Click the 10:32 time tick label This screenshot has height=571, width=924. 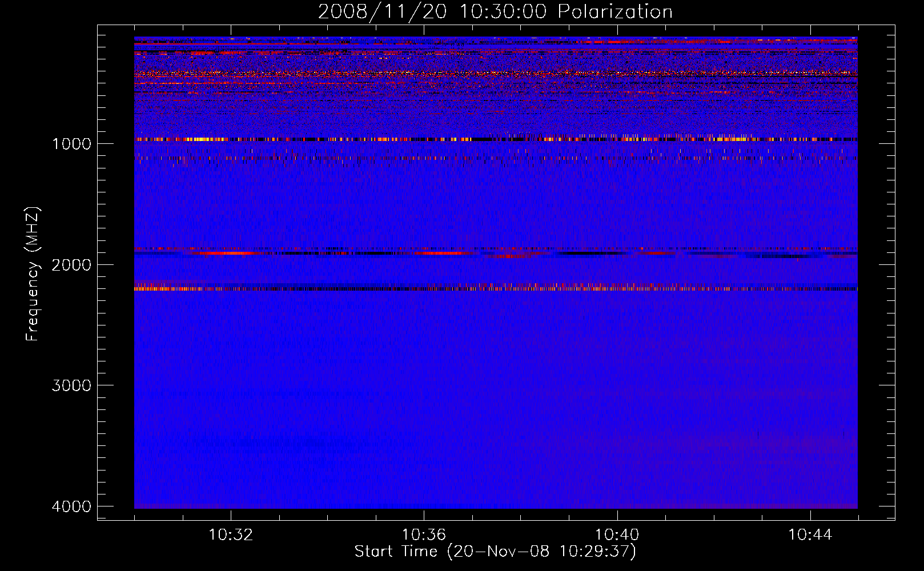point(231,535)
